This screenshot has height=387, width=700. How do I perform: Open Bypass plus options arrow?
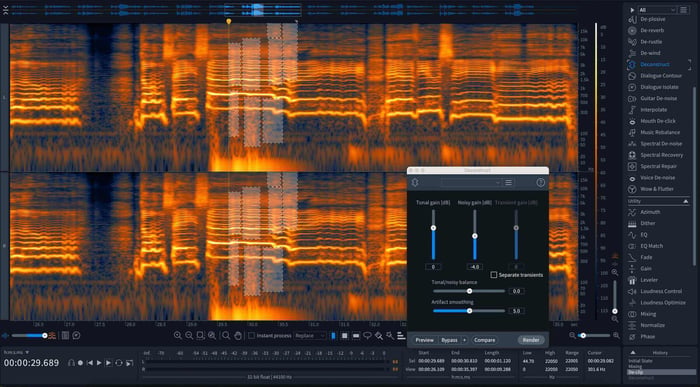tap(464, 340)
